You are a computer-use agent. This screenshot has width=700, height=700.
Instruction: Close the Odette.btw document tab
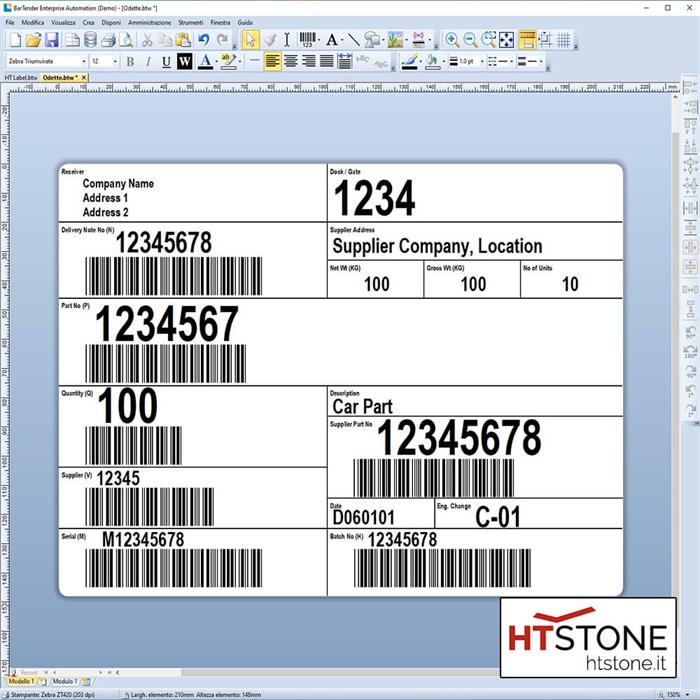[83, 78]
